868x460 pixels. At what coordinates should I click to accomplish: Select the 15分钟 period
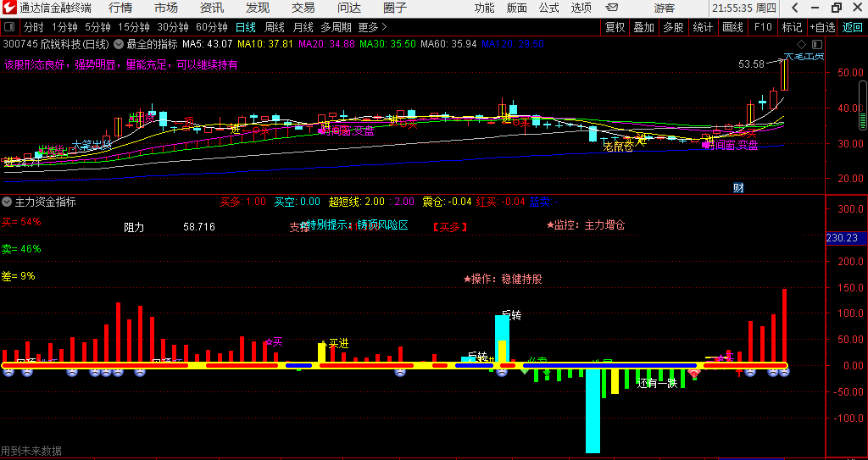[134, 27]
